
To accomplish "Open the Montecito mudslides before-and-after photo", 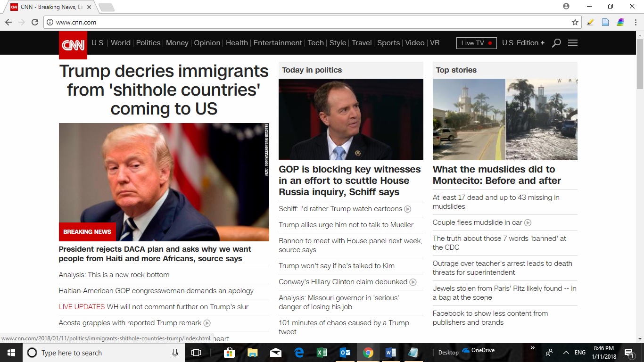I will 505,119.
